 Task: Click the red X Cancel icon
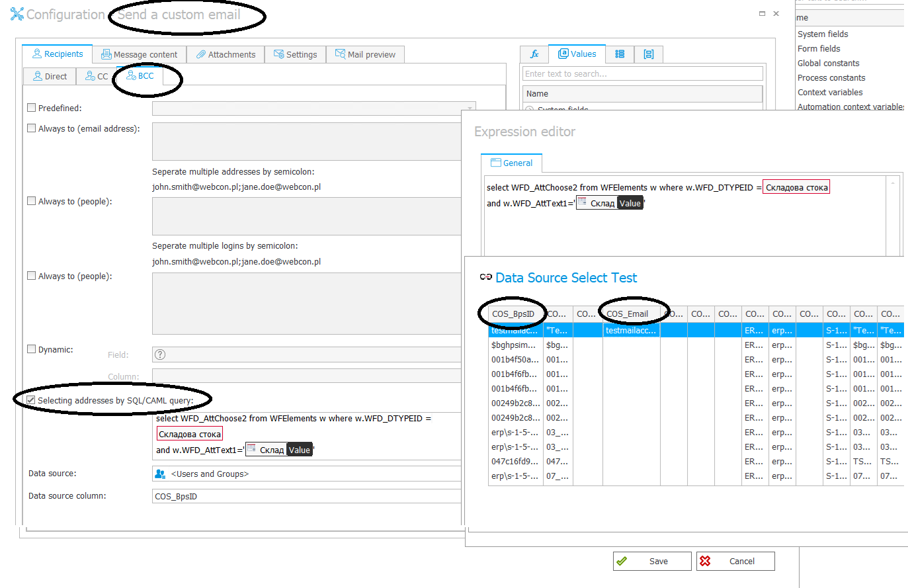tap(705, 561)
